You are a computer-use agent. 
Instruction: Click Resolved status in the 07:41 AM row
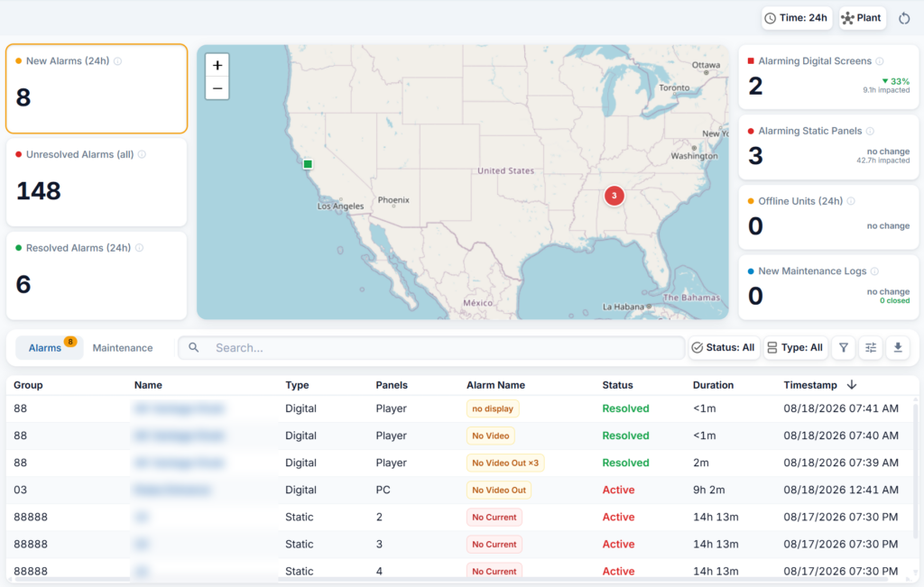pos(625,408)
